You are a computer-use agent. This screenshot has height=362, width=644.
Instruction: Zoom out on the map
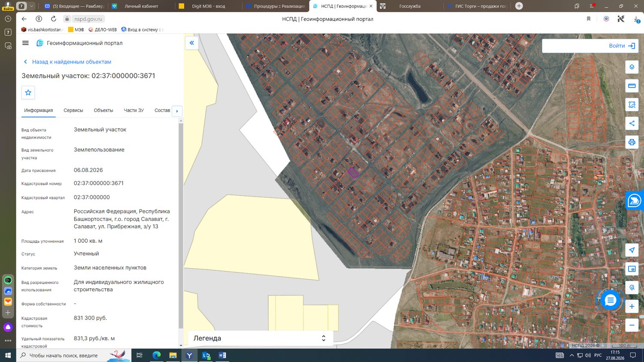click(632, 325)
